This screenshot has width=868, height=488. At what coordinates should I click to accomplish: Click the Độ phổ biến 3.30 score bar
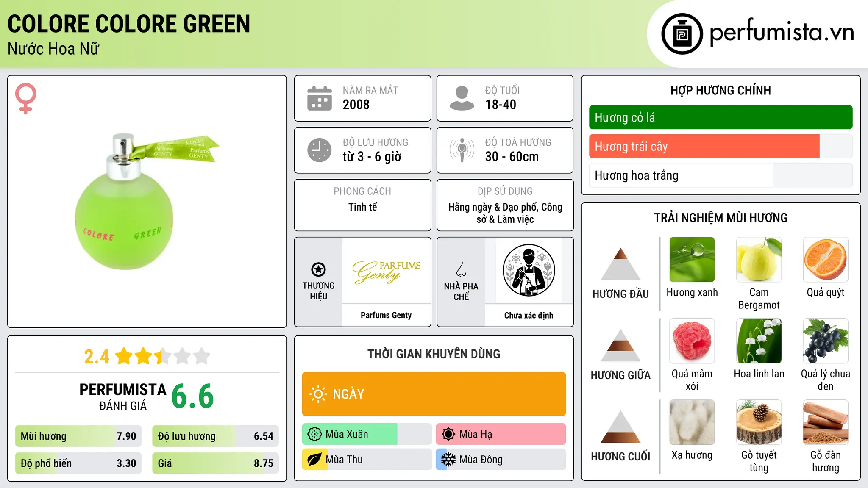[x=78, y=463]
